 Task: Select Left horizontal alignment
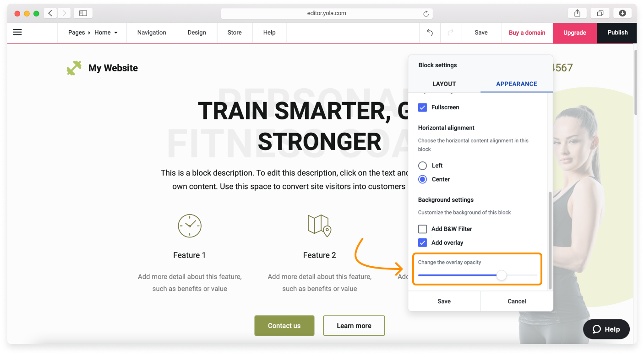click(423, 166)
